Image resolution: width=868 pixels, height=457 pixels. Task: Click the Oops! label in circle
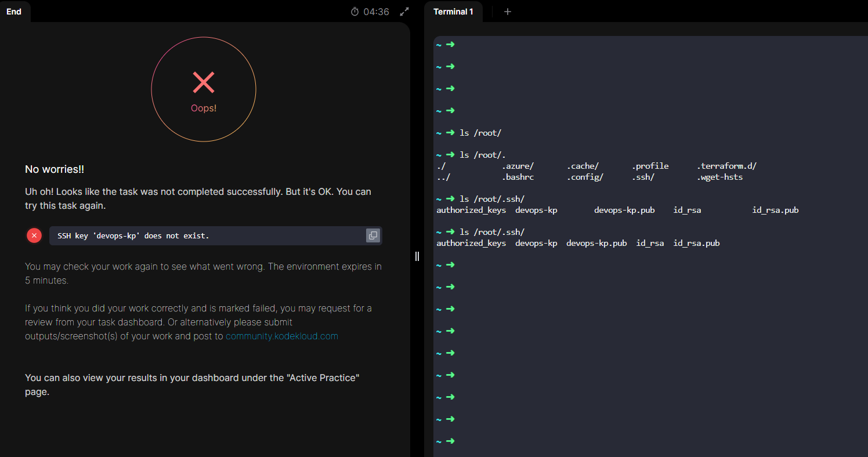(204, 108)
